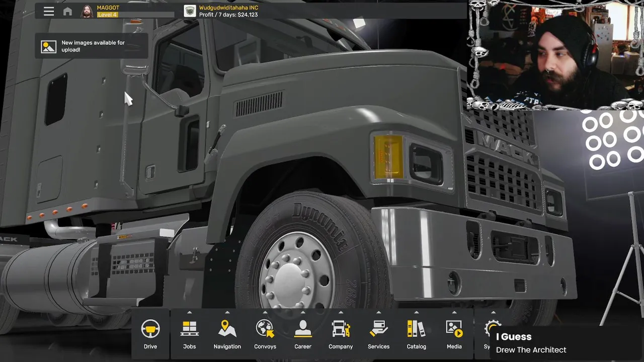The height and width of the screenshot is (362, 644).
Task: Open the Services menu
Action: coord(378,334)
